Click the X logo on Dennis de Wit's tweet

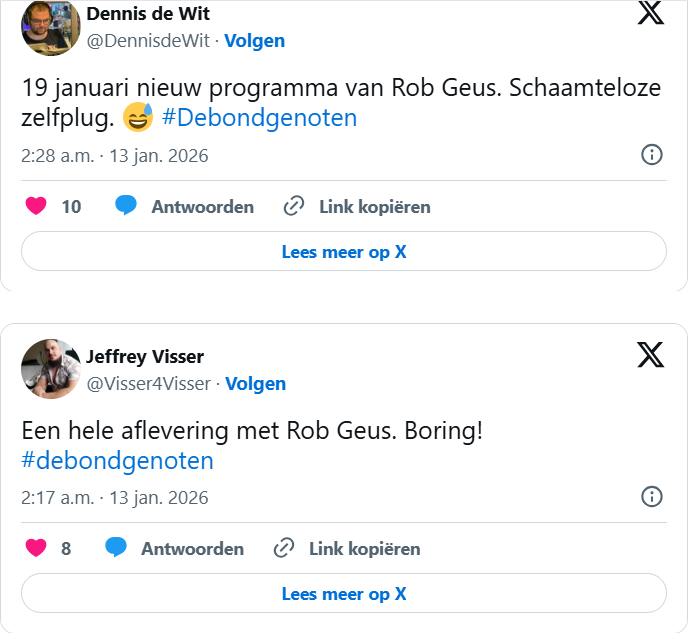click(x=650, y=12)
